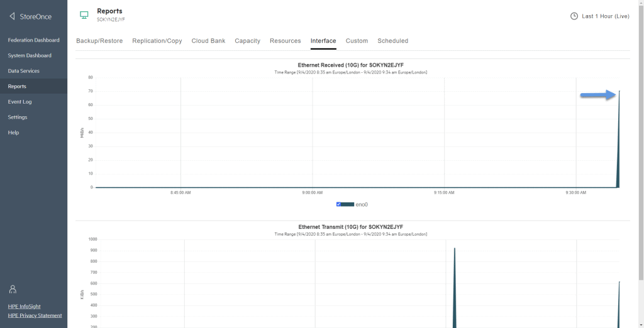Click the clock icon for time range

click(x=574, y=16)
